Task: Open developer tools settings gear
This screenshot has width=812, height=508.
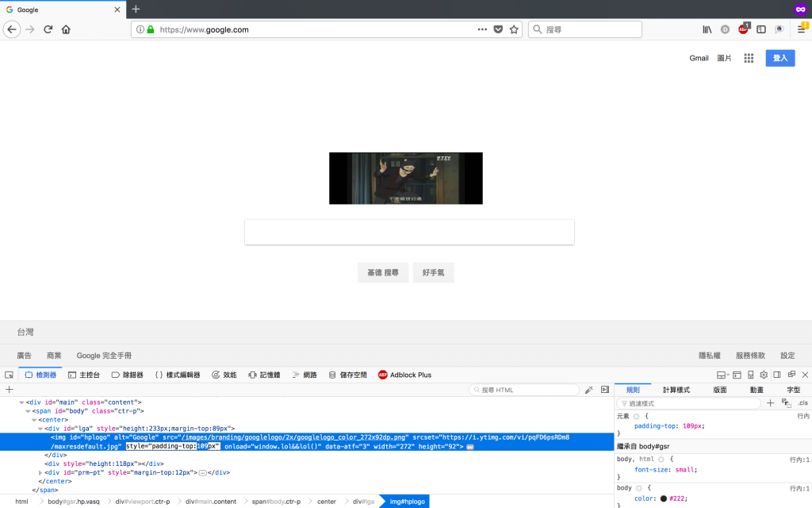Action: click(764, 375)
